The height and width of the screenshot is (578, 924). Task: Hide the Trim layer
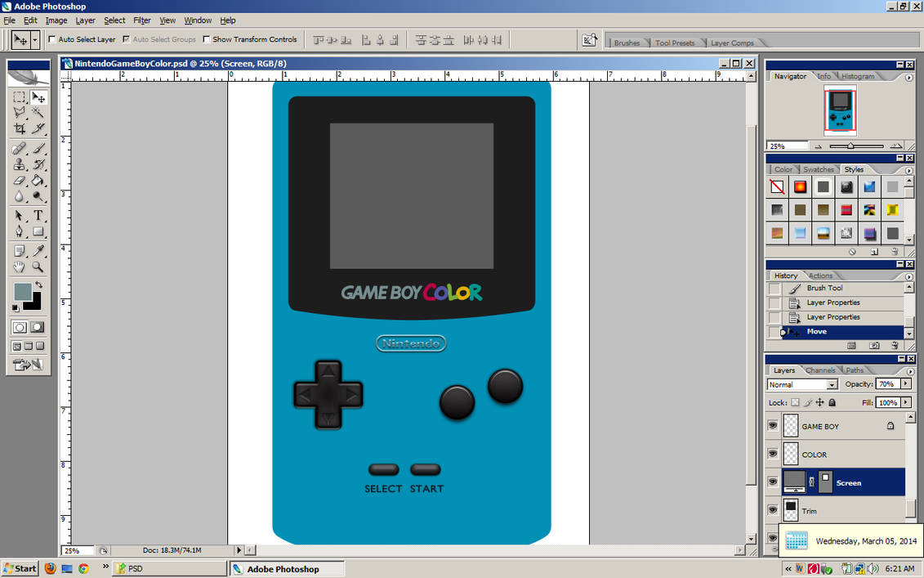(x=773, y=510)
